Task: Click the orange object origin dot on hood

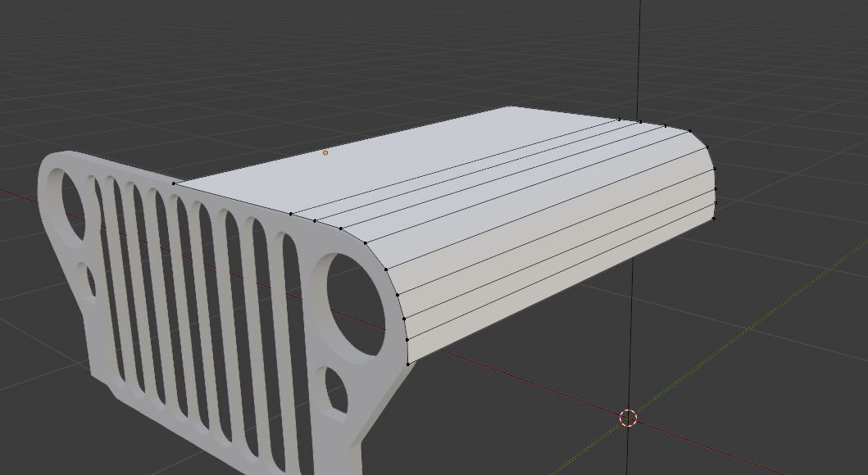Action: 325,152
